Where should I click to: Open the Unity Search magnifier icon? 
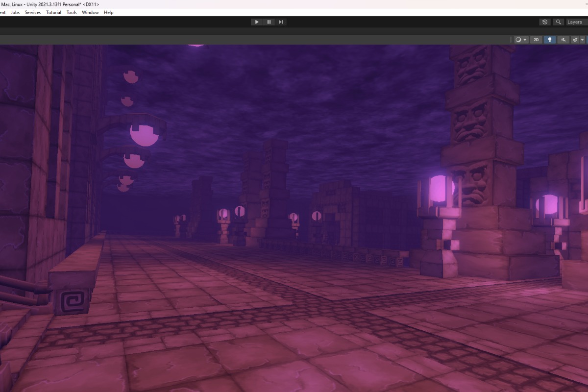[558, 22]
